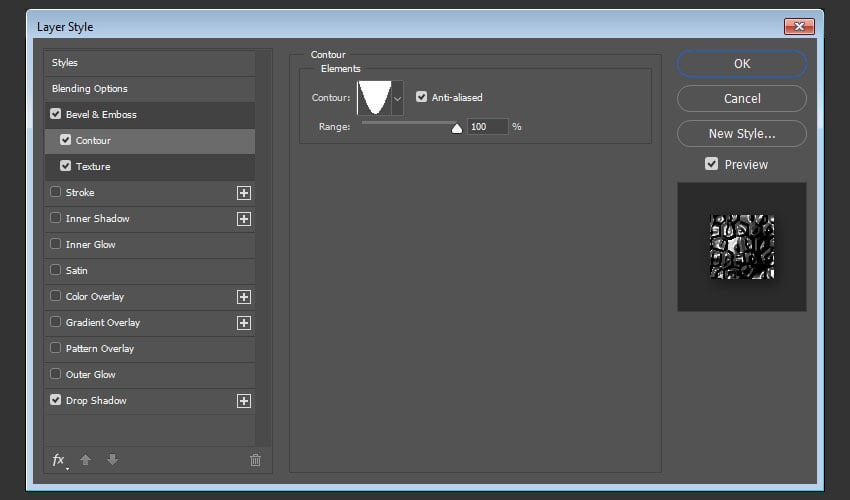Enable the Gradient Overlay checkbox
The width and height of the screenshot is (850, 500).
coord(55,322)
